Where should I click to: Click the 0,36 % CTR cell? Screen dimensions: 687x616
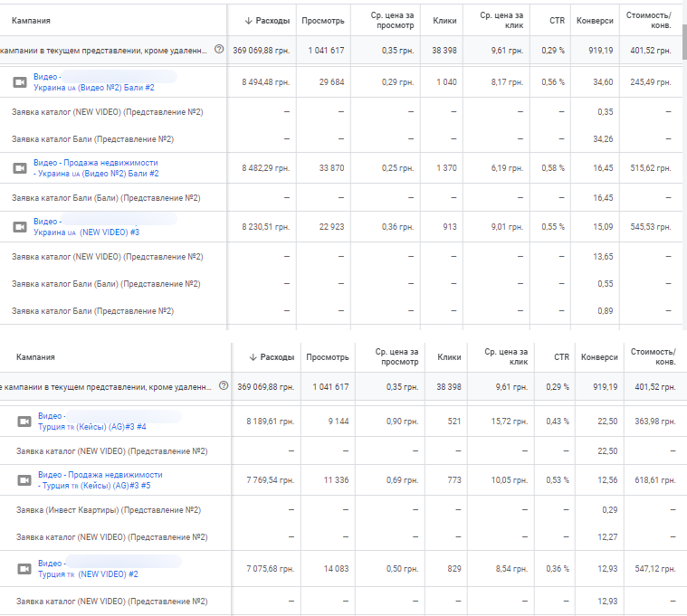pos(558,569)
